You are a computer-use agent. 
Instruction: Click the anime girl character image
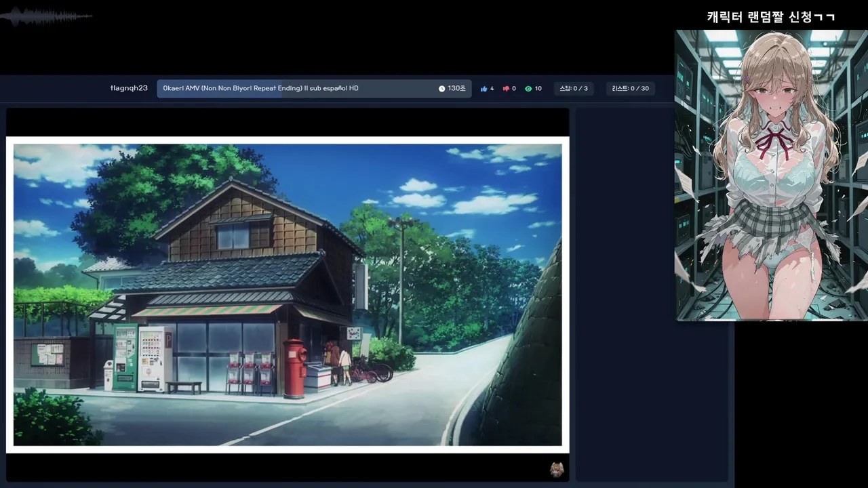pos(771,175)
